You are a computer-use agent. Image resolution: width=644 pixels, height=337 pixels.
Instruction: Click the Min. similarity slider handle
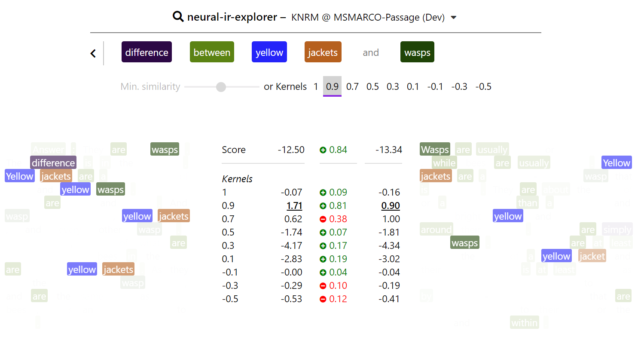click(x=221, y=87)
